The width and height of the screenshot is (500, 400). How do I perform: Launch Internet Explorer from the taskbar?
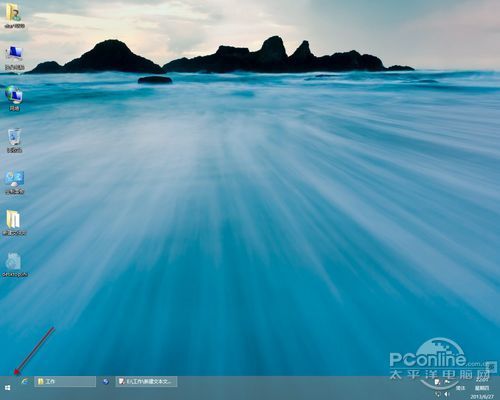coord(25,382)
